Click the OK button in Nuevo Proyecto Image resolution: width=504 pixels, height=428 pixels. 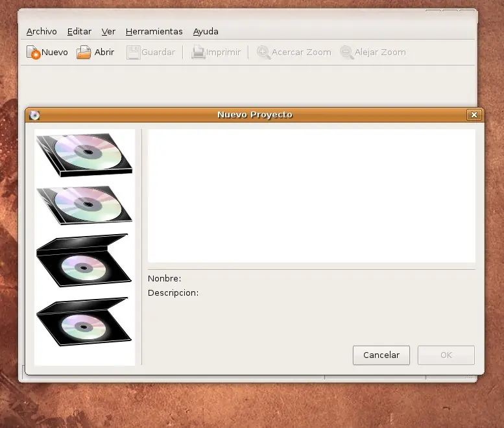point(446,355)
